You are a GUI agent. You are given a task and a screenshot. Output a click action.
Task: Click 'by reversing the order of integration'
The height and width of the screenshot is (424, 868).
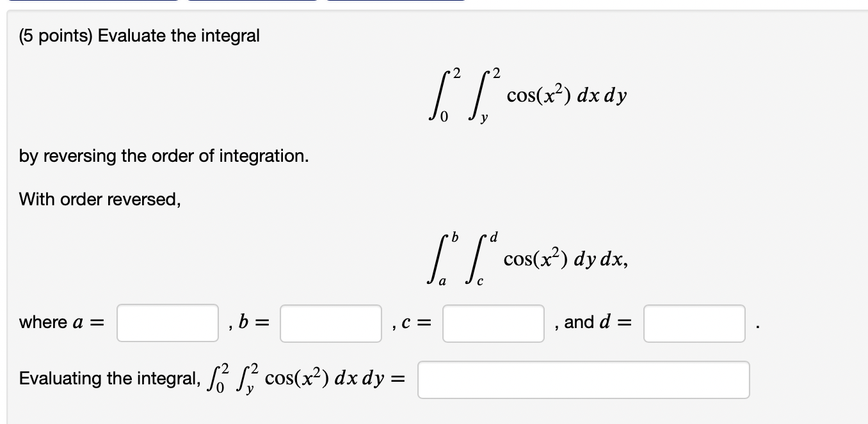pyautogui.click(x=163, y=156)
